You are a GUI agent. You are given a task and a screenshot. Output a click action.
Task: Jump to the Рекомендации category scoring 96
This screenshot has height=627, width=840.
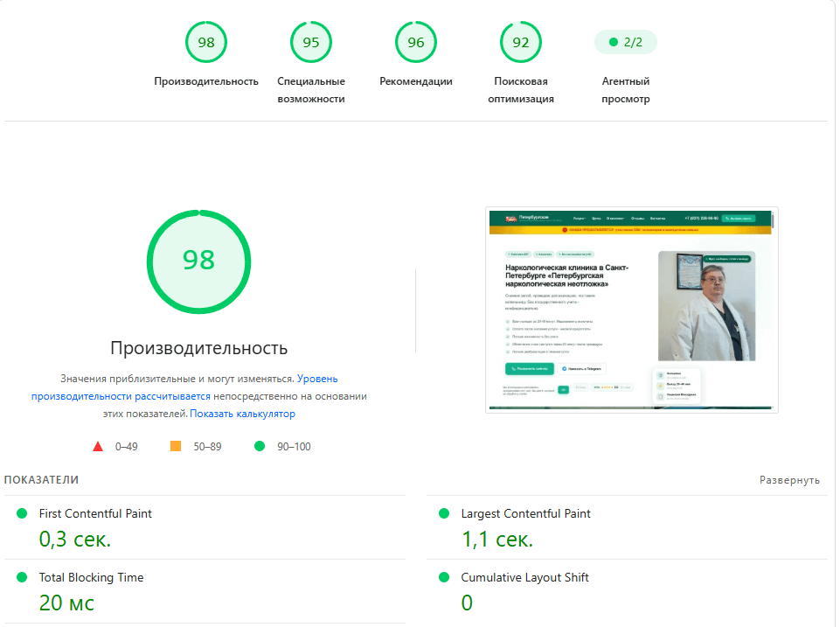pos(416,42)
